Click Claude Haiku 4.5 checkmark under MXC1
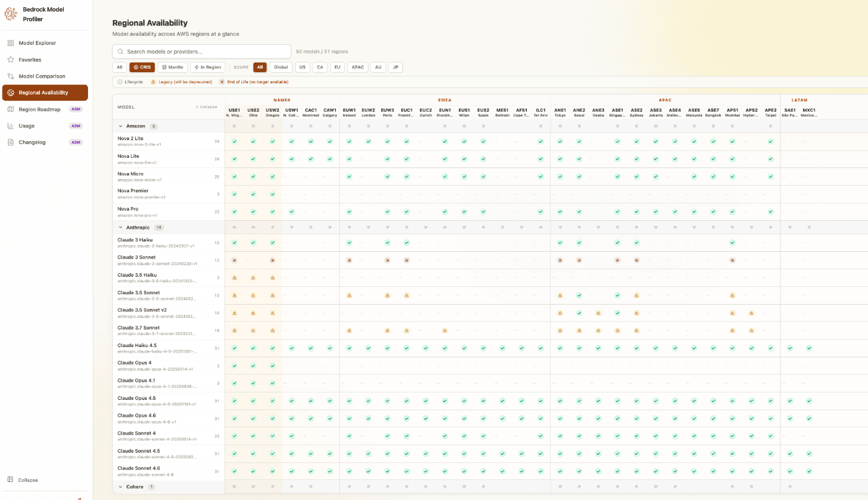The width and height of the screenshot is (868, 500). 809,348
